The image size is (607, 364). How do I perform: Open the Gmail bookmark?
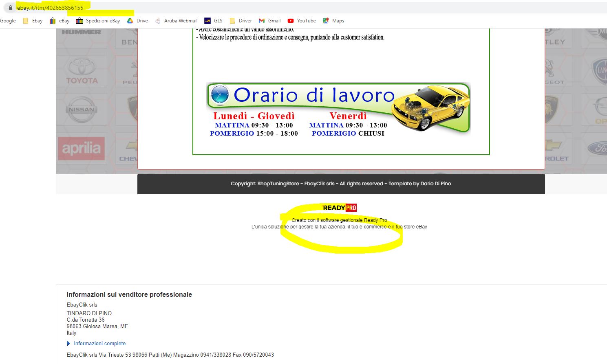pyautogui.click(x=269, y=21)
